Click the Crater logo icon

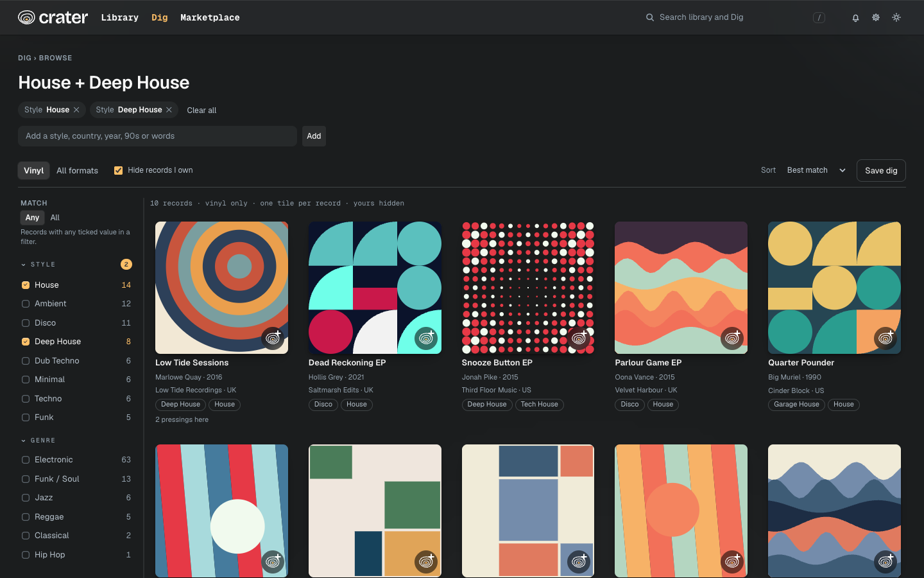(26, 17)
